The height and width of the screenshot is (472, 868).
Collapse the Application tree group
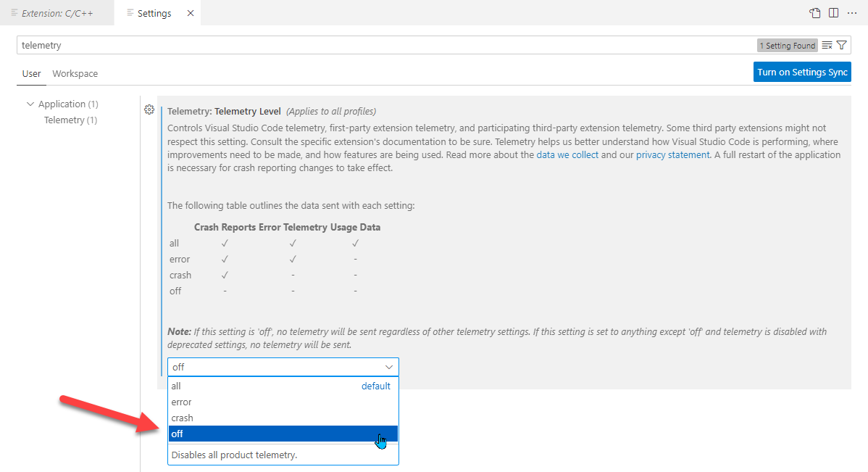30,104
